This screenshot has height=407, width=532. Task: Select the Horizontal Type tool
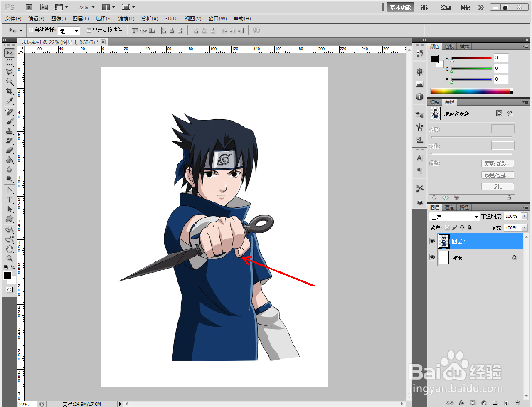point(10,200)
